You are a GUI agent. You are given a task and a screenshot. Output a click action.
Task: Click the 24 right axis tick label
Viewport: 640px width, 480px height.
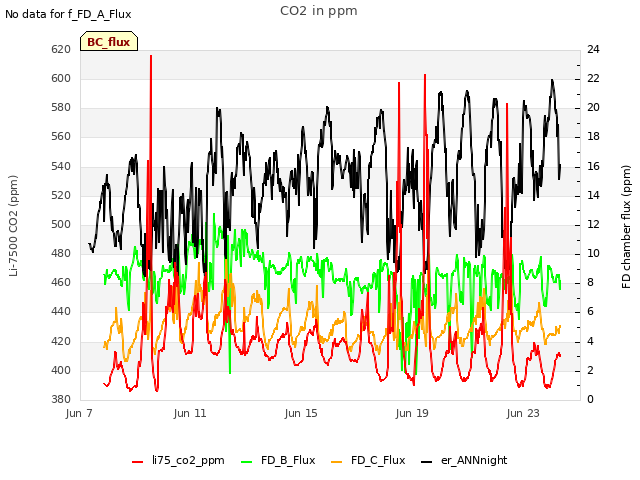(593, 49)
